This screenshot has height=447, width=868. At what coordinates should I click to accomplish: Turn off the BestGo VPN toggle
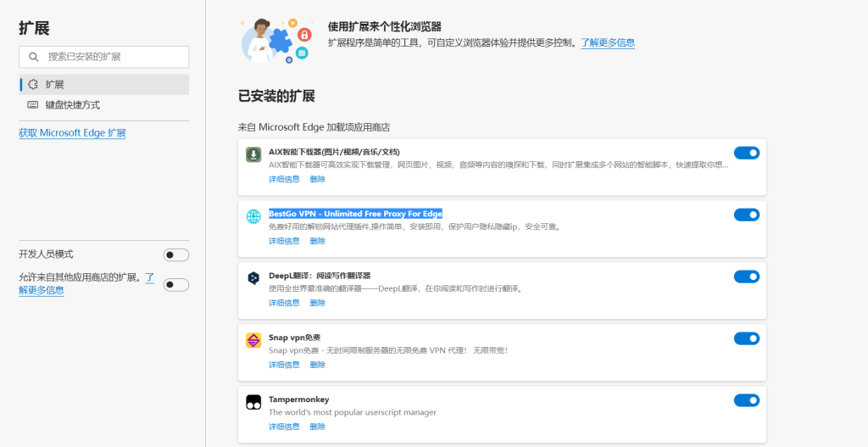pos(747,215)
